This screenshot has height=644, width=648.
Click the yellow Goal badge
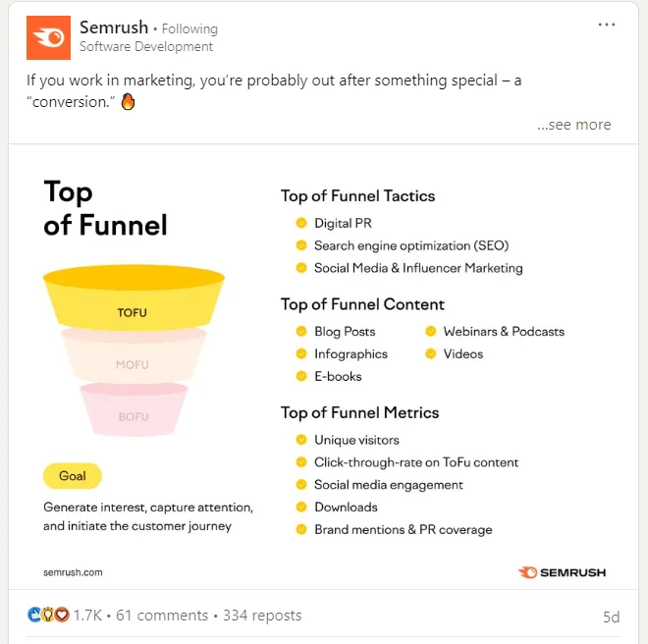click(x=73, y=476)
